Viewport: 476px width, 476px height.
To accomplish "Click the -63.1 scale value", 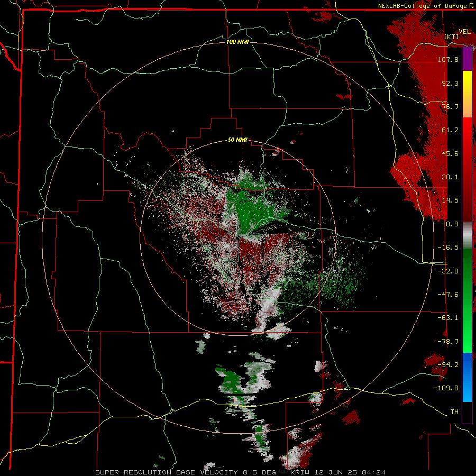I will point(448,318).
